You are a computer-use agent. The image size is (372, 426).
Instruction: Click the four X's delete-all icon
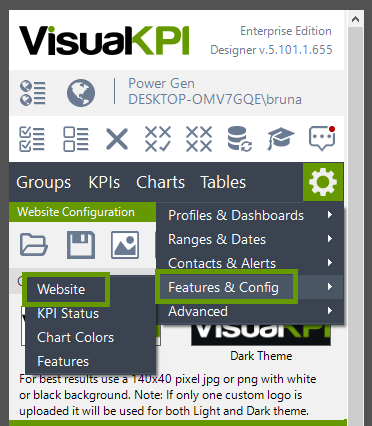(x=199, y=139)
